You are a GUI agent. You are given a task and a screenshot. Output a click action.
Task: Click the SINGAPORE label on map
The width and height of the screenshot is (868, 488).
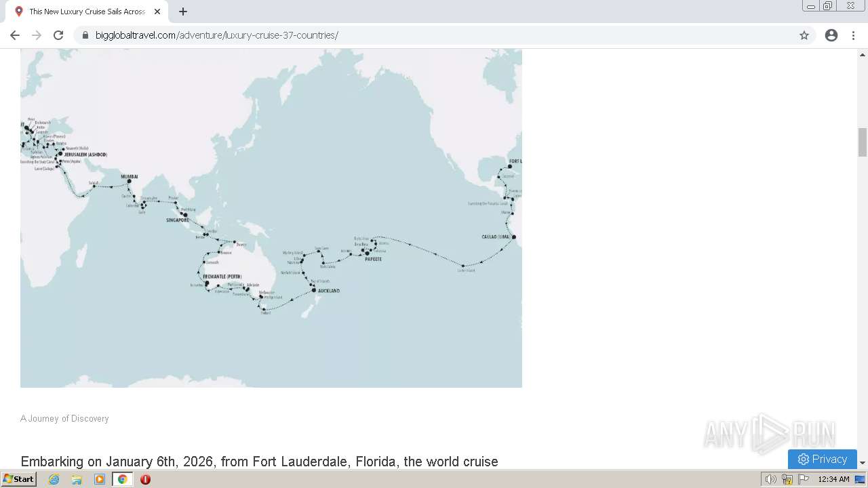(x=178, y=220)
